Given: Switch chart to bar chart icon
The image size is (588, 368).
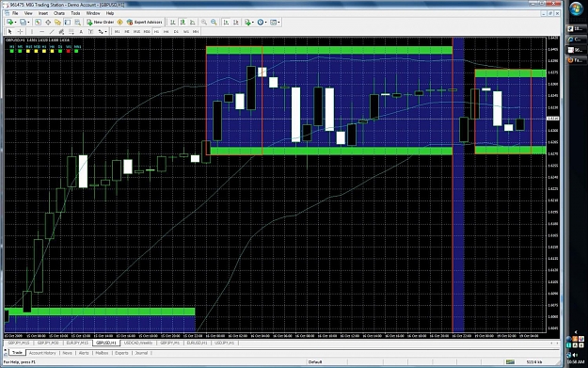Looking at the screenshot, I should pos(173,23).
